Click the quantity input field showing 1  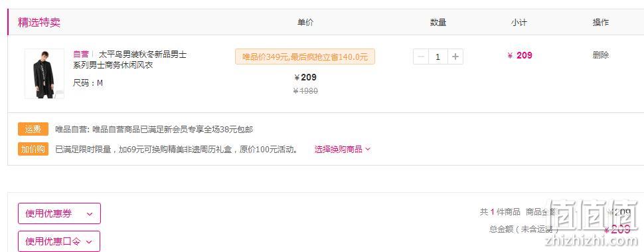438,57
